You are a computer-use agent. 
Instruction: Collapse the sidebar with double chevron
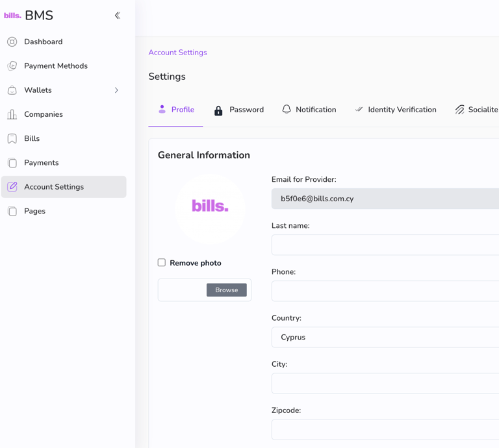pyautogui.click(x=118, y=16)
